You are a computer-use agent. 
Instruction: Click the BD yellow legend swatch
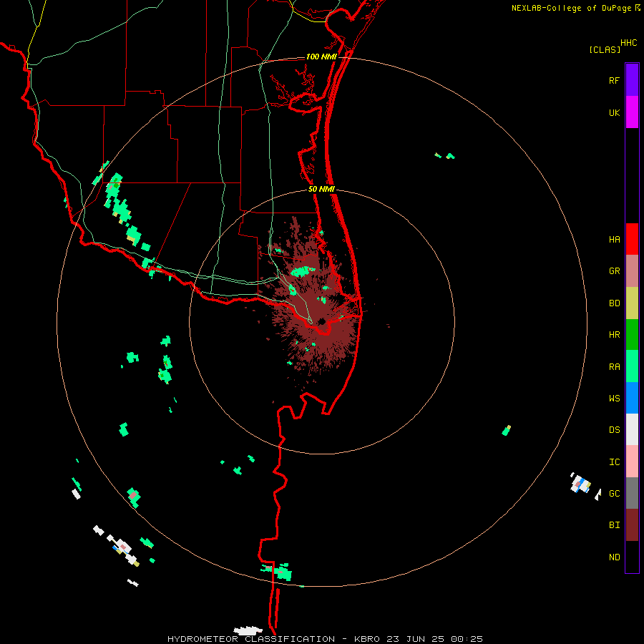632,303
